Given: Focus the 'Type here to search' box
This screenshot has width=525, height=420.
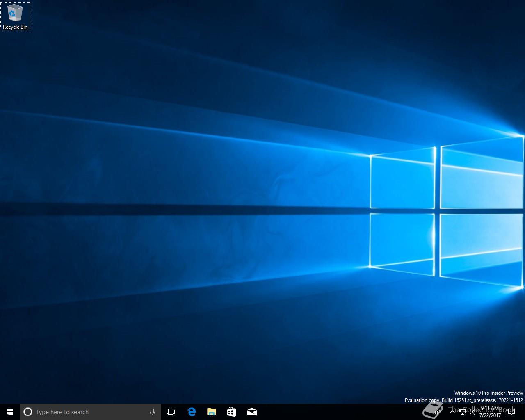Looking at the screenshot, I should click(90, 412).
